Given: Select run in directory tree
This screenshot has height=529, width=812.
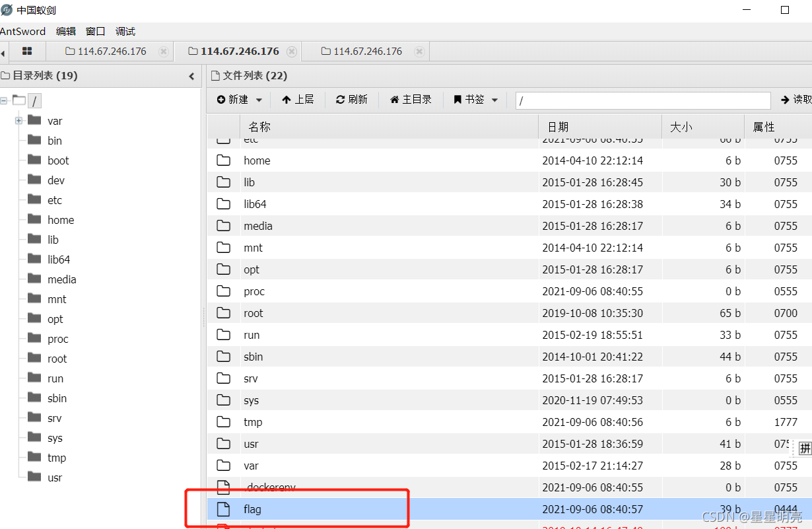Looking at the screenshot, I should click(55, 378).
